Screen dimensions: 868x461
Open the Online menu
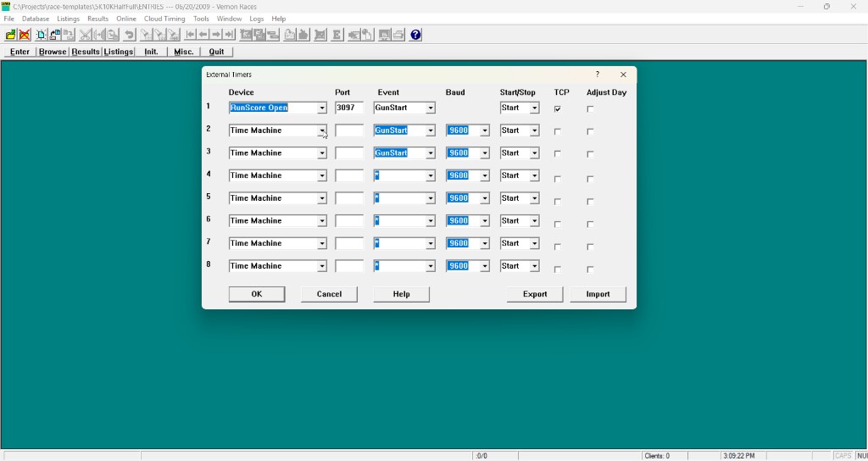[126, 19]
